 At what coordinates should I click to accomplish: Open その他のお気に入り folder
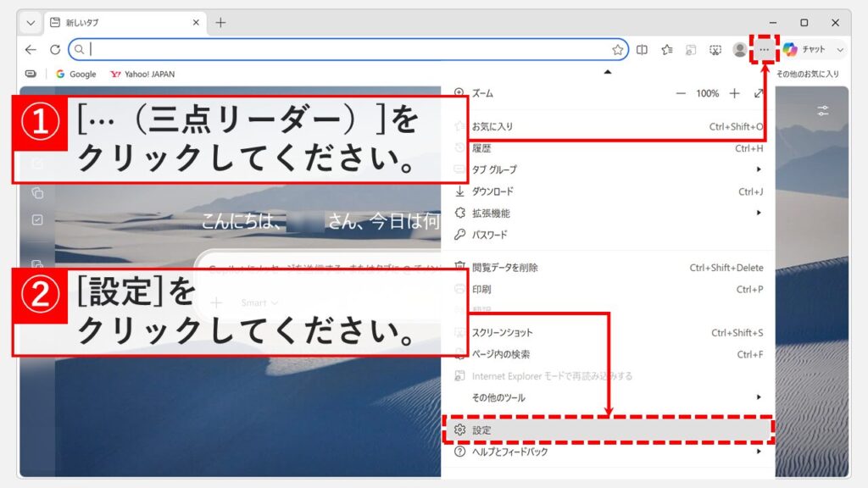pyautogui.click(x=808, y=75)
